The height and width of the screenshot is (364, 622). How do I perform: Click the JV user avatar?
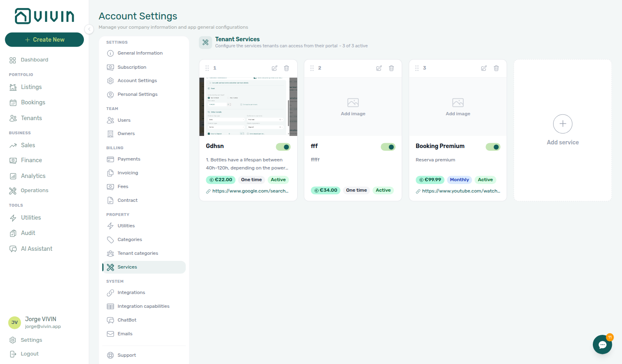15,323
